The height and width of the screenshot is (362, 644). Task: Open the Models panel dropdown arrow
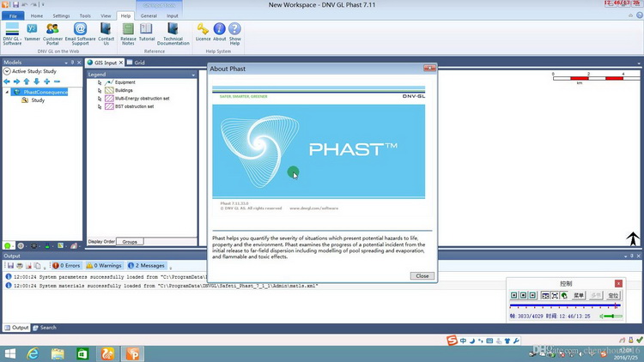tap(66, 63)
